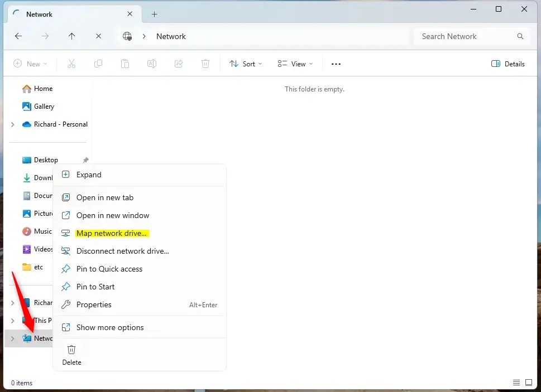Unpin Desktop using its pin icon
Screen dimensions: 541x392
(x=85, y=160)
